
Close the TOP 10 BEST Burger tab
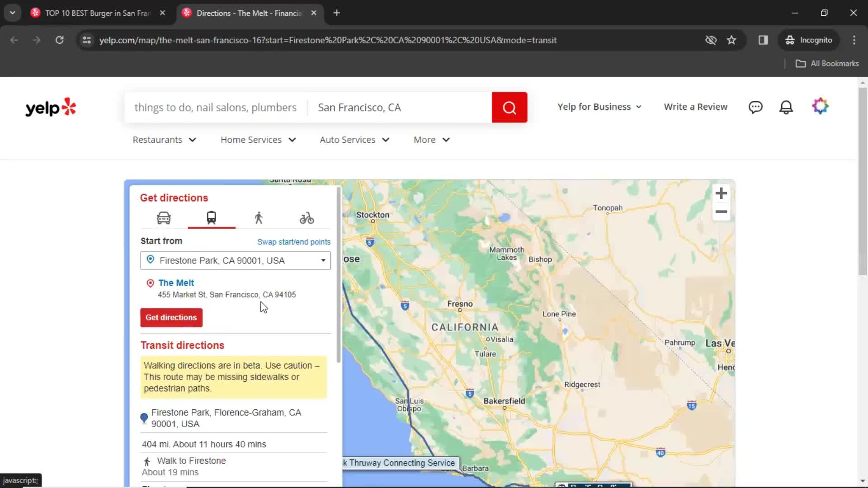pos(162,13)
